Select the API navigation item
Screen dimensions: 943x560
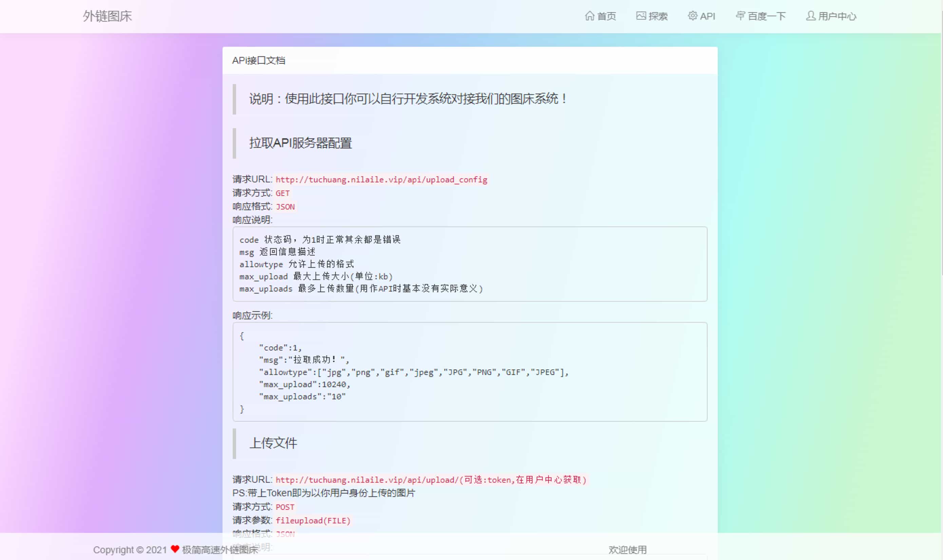click(x=708, y=16)
